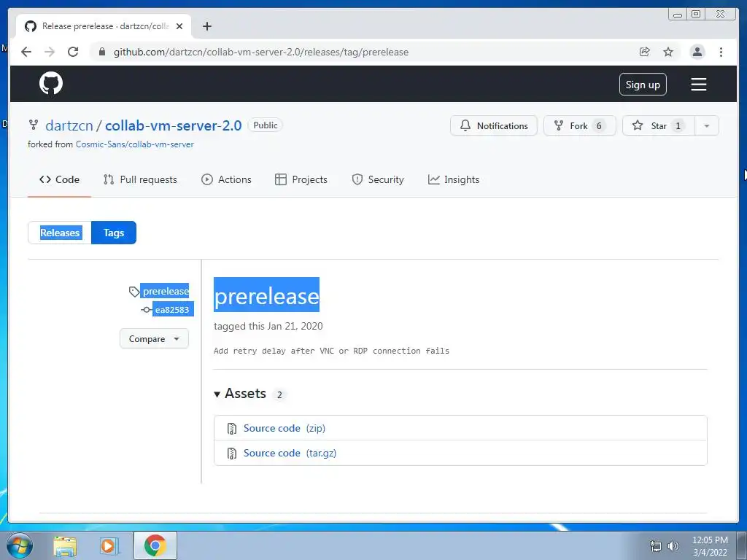The width and height of the screenshot is (747, 560).
Task: Share this page via address bar icon
Action: [645, 52]
